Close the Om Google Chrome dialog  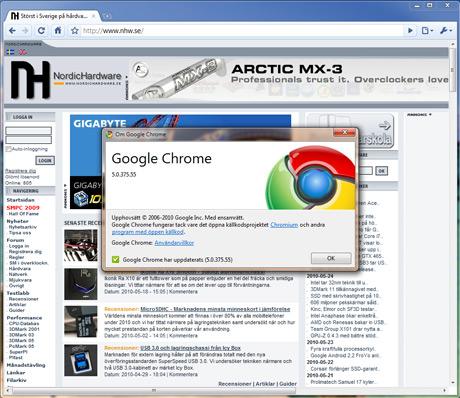344,132
